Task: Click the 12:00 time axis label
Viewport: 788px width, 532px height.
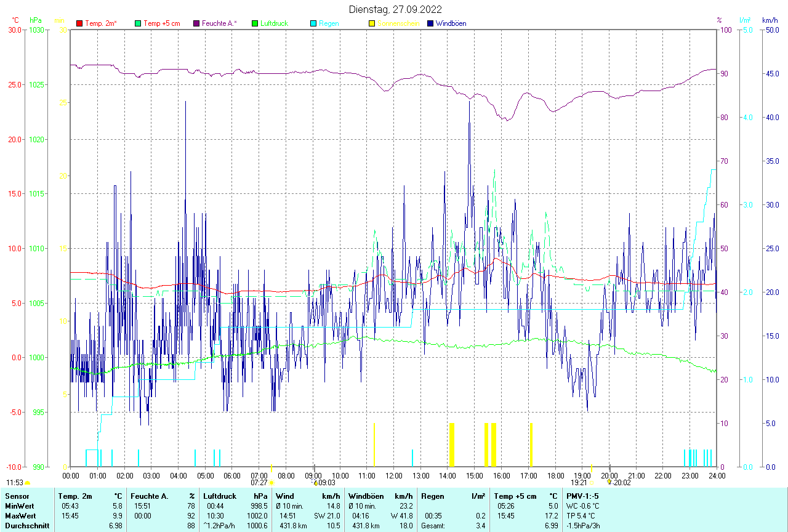Action: (393, 475)
